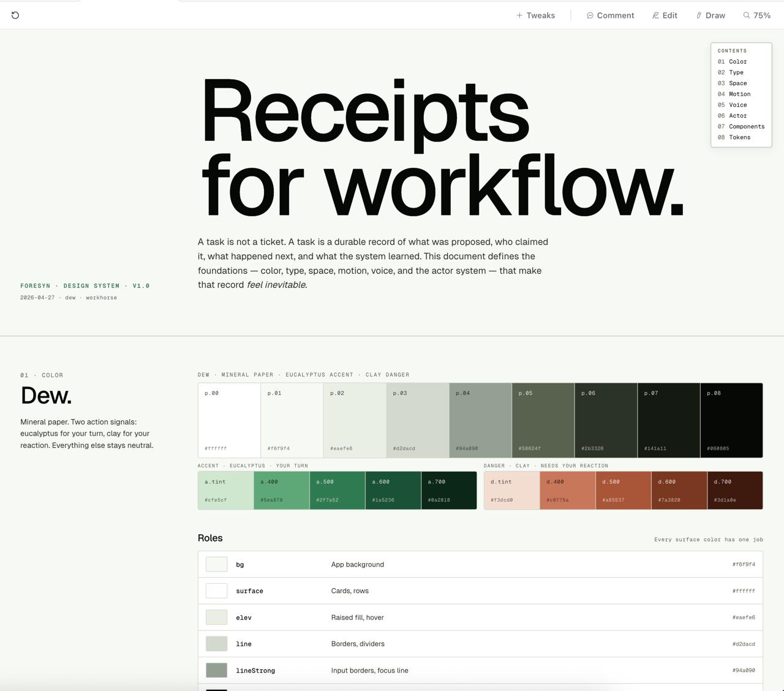The width and height of the screenshot is (784, 691).
Task: Click the #d2dacd value in line row
Action: point(744,644)
